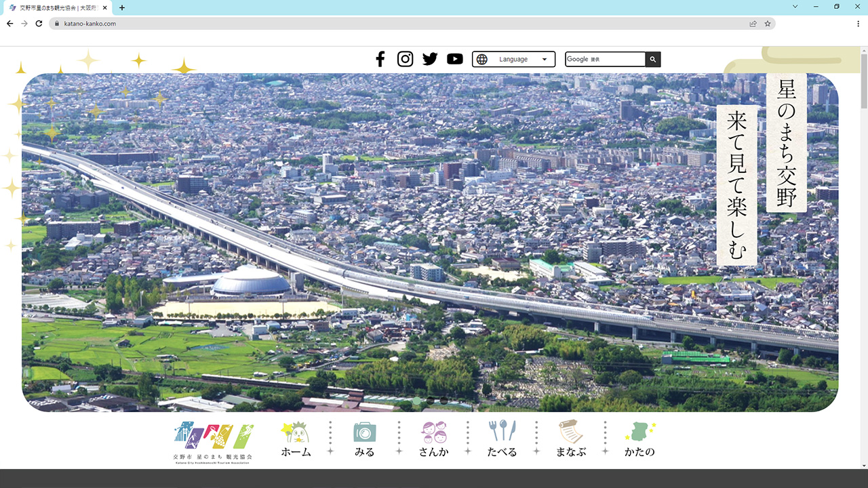
Task: Expand the tab search chevron
Action: 795,7
